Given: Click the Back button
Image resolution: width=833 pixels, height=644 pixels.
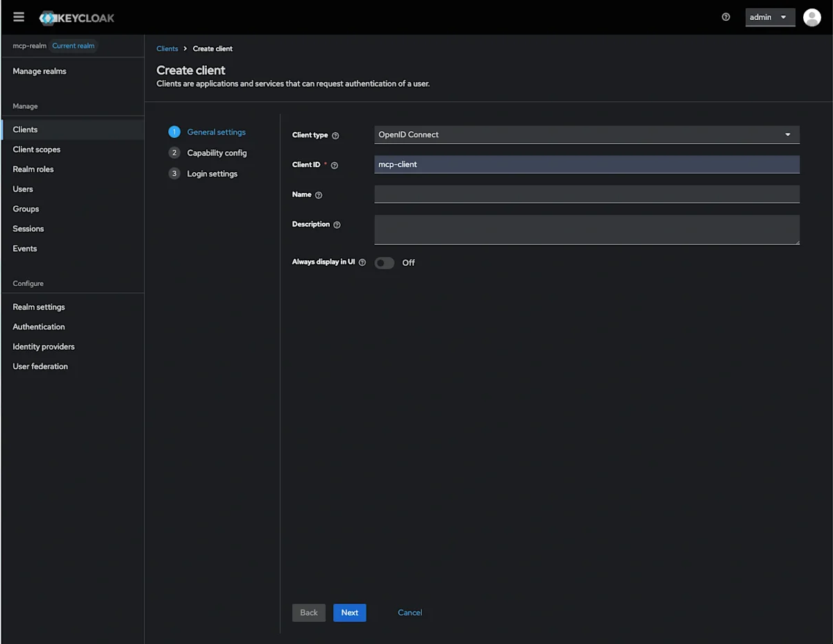Looking at the screenshot, I should coord(309,613).
